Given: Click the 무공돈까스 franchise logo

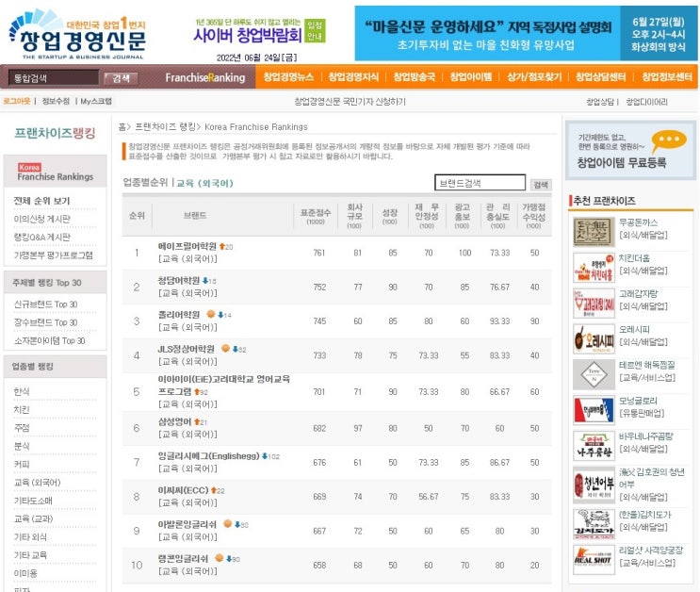Looking at the screenshot, I should pos(594,232).
